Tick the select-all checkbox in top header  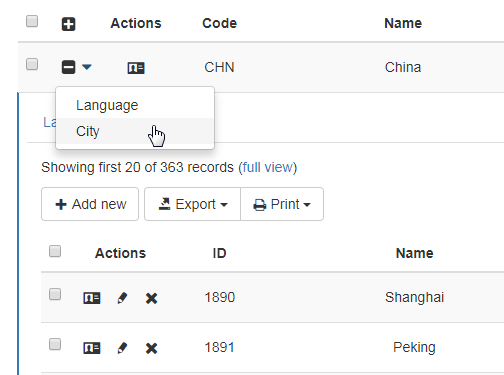[x=32, y=21]
